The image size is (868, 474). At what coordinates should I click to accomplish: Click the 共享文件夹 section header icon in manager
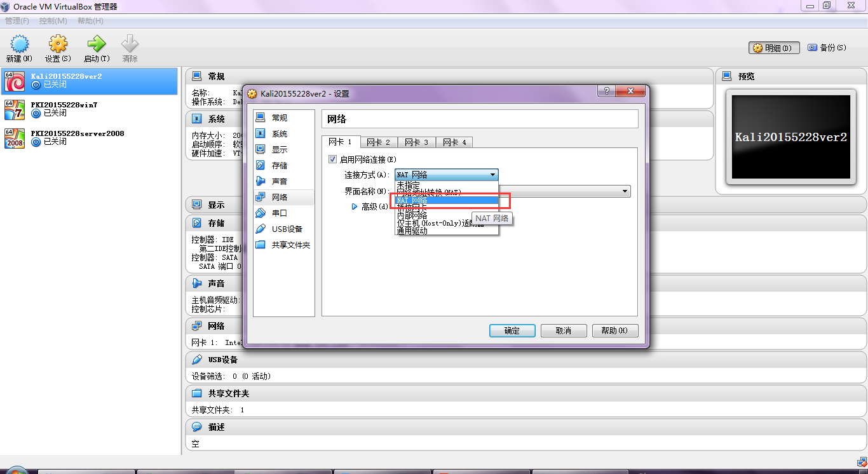pyautogui.click(x=197, y=393)
